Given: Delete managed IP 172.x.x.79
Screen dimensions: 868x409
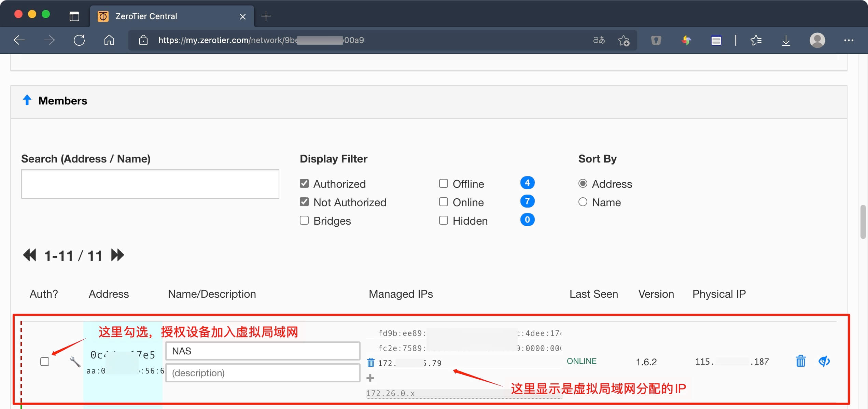Looking at the screenshot, I should [x=371, y=362].
